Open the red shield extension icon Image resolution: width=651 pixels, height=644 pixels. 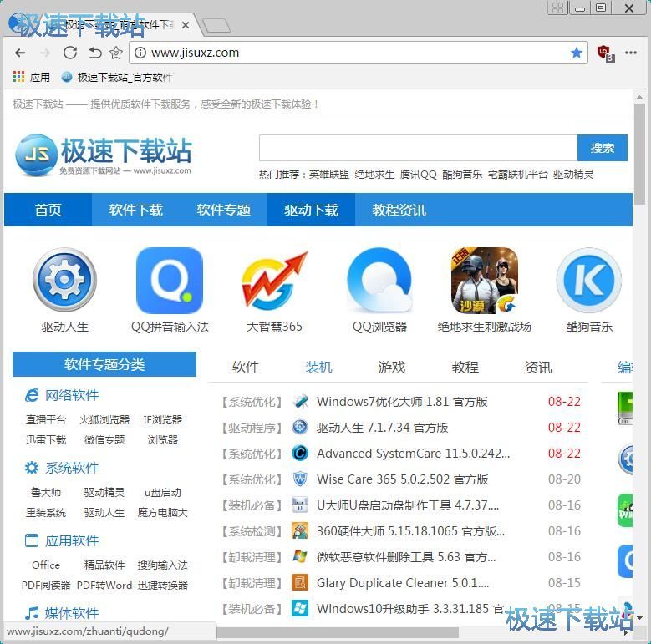[605, 53]
